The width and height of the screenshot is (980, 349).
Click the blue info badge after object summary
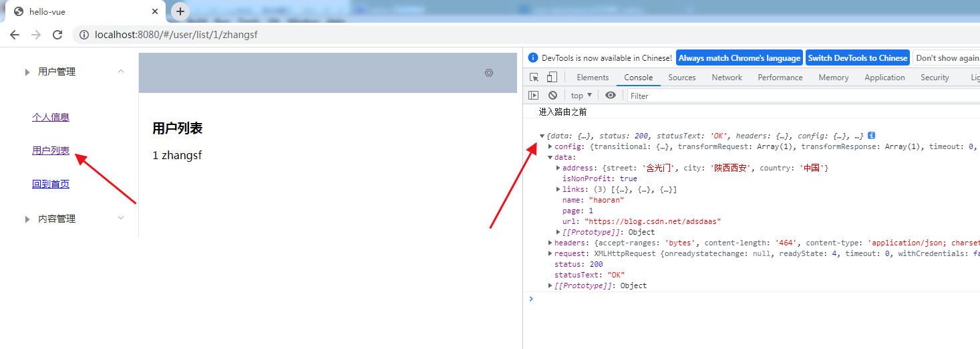pyautogui.click(x=871, y=136)
